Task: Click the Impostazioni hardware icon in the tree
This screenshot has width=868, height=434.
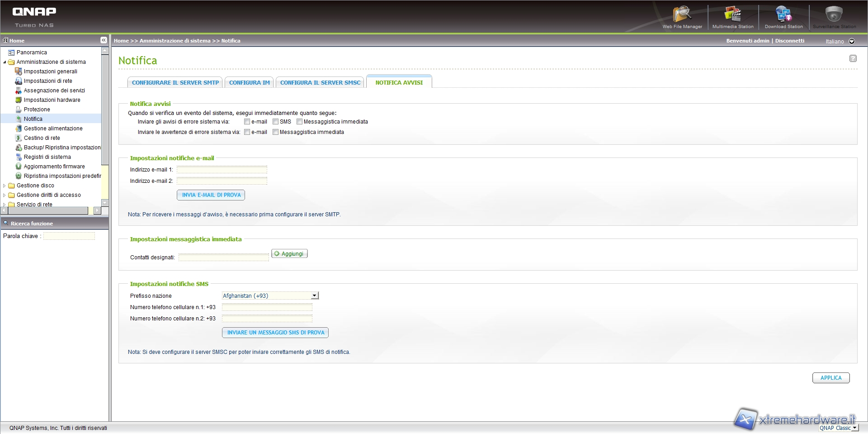Action: tap(19, 100)
